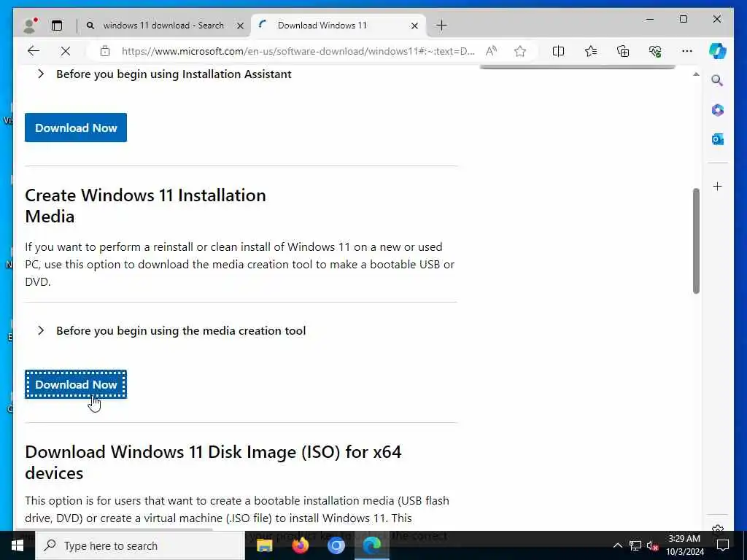
Task: Open a new browser tab
Action: pos(441,26)
